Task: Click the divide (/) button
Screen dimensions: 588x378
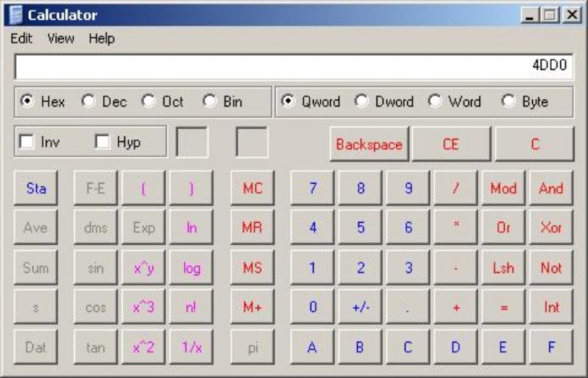Action: tap(456, 188)
